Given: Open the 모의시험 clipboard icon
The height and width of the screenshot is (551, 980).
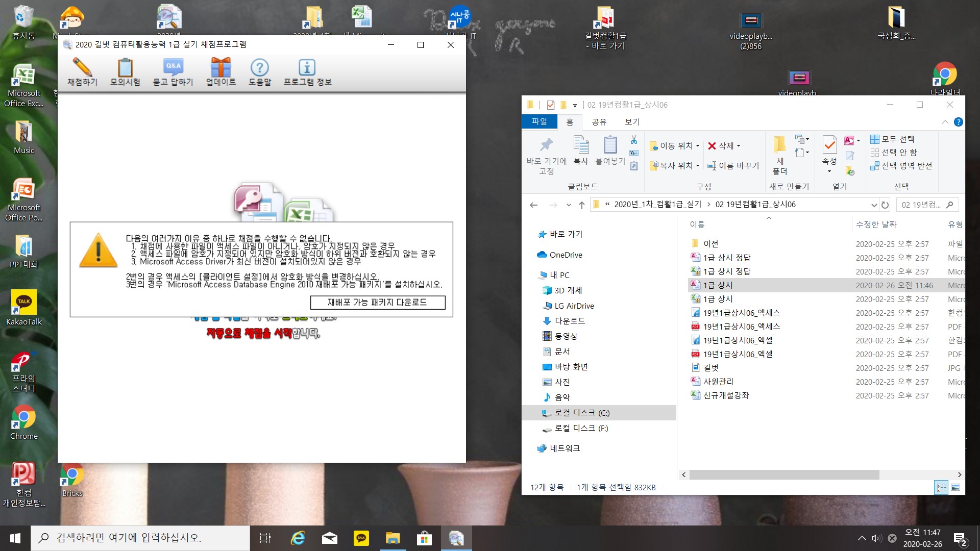Looking at the screenshot, I should (125, 67).
